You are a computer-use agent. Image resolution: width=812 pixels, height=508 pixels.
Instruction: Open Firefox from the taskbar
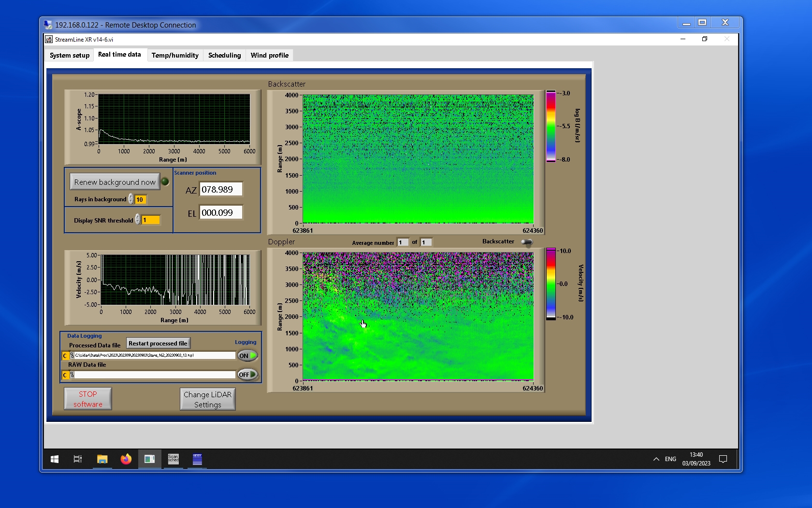126,459
